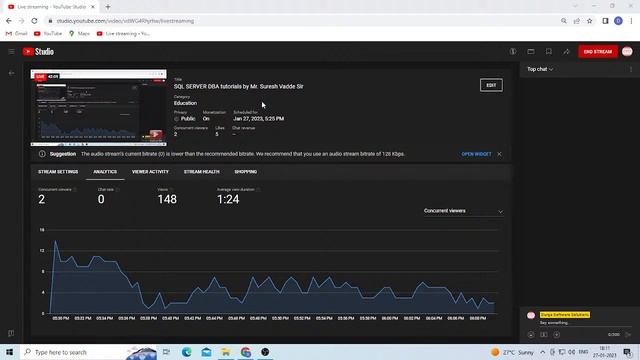640x360 pixels.
Task: Click the browser zoom magnifier icon
Action: 564,21
